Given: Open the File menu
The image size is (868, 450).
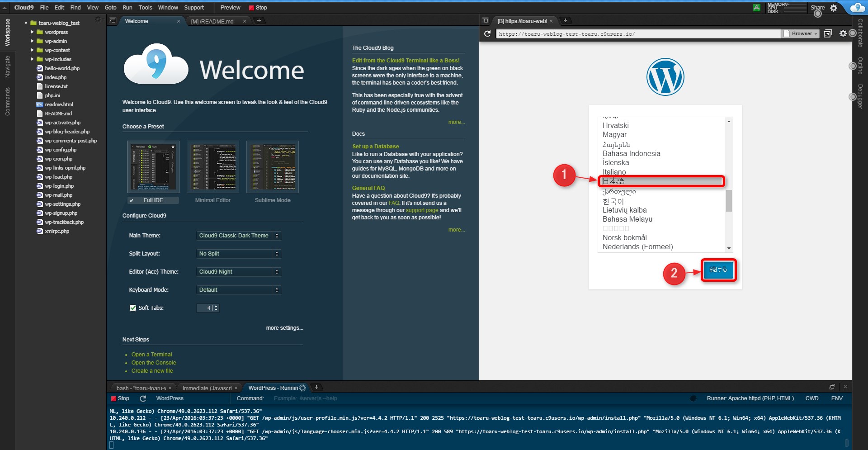Looking at the screenshot, I should click(x=44, y=8).
